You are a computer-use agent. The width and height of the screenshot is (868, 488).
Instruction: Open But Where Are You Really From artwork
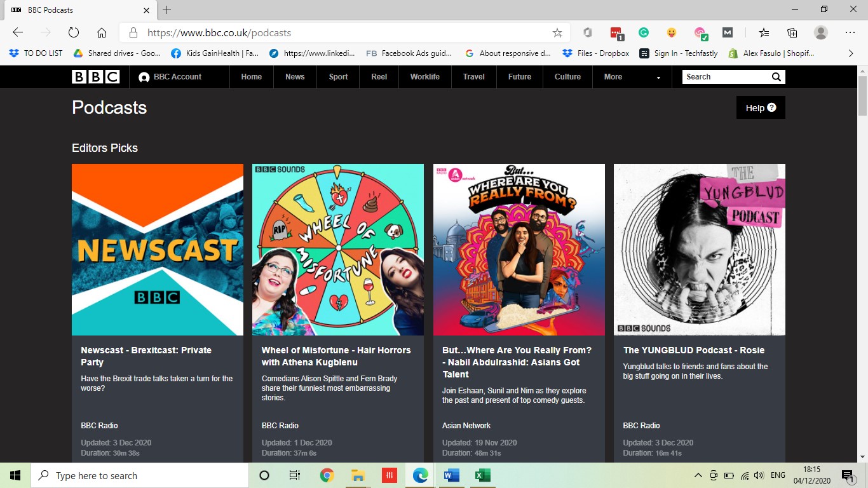coord(519,250)
